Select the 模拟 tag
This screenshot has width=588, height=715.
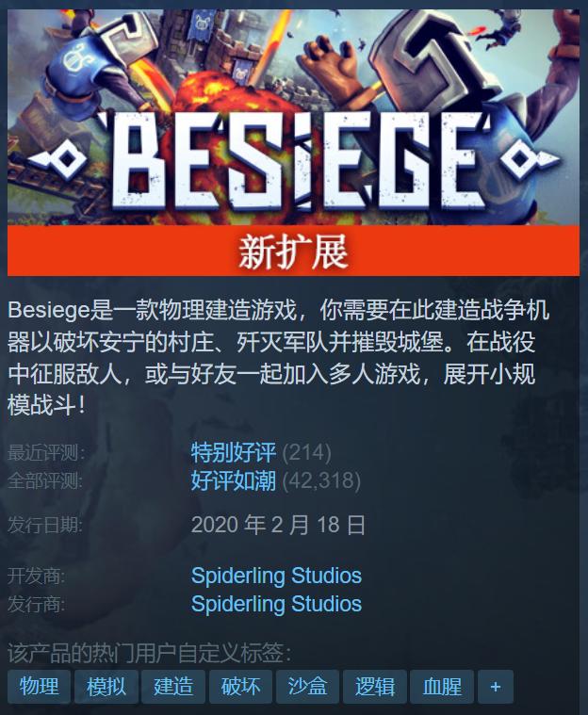(x=106, y=687)
